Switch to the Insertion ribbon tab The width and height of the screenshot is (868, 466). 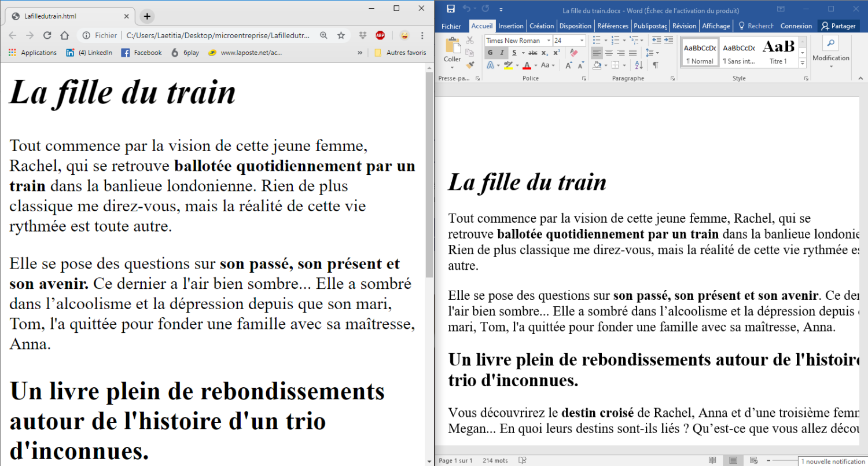tap(510, 26)
